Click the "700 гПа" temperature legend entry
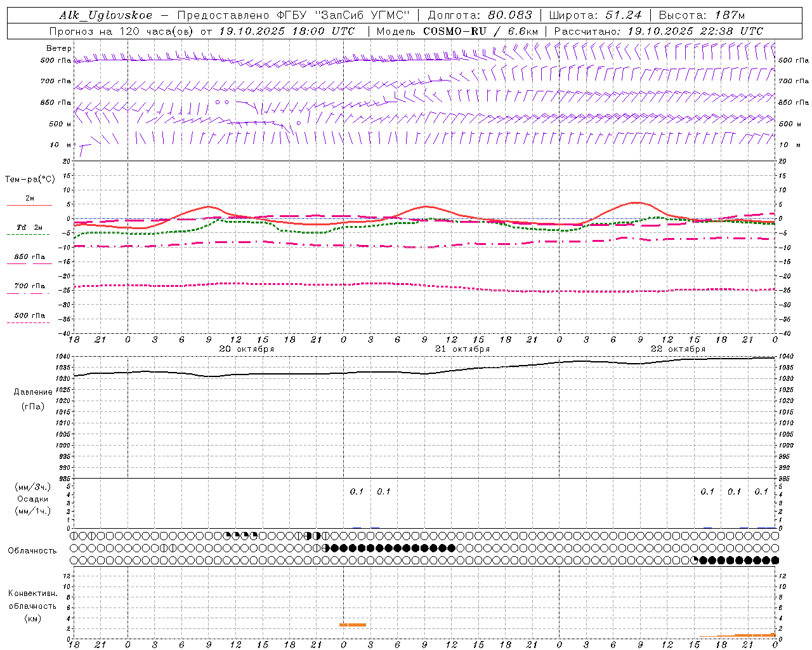This screenshot has width=812, height=650. (30, 286)
